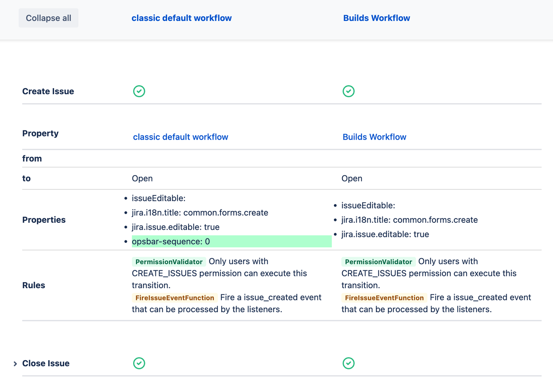Select 'jira.i18n.title: common.forms.create' in classic default workflow
This screenshot has width=553, height=392.
coord(200,213)
